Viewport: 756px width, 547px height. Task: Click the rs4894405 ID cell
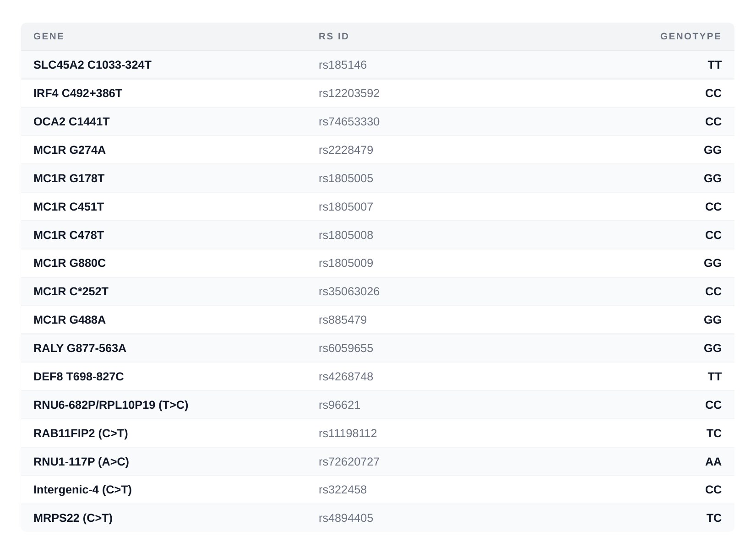coord(346,518)
